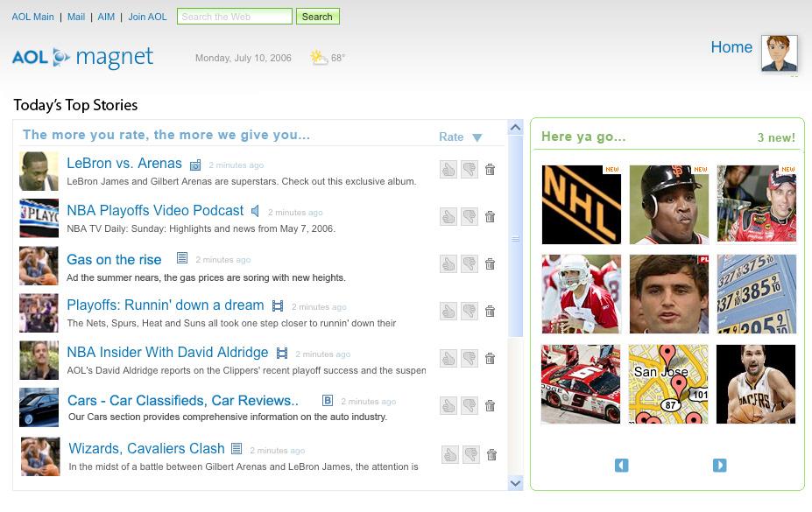Click the weather sun icon

pos(319,57)
